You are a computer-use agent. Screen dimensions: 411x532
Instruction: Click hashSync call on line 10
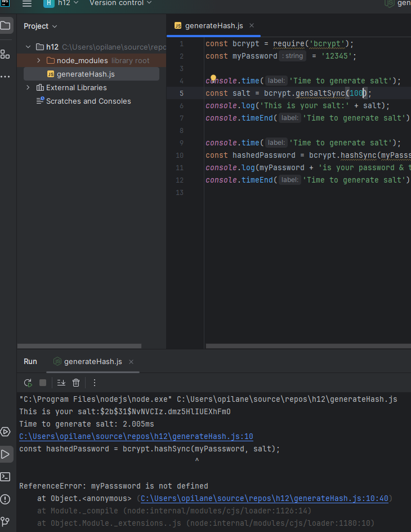click(x=359, y=156)
